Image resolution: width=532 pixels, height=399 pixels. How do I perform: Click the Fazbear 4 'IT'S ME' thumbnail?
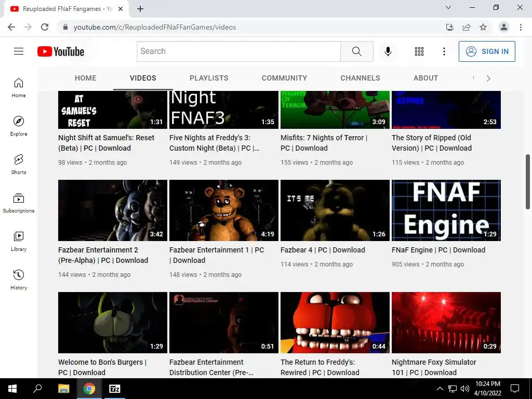coord(335,210)
